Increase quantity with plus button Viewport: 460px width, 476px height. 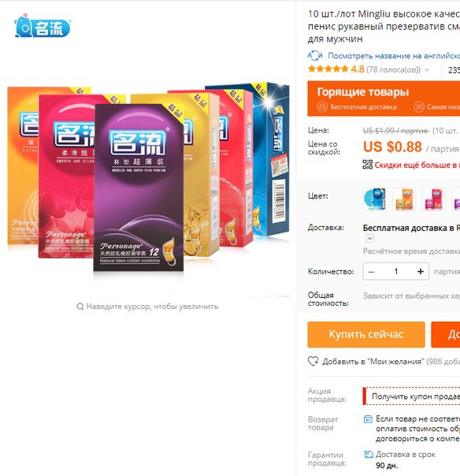[x=421, y=271]
